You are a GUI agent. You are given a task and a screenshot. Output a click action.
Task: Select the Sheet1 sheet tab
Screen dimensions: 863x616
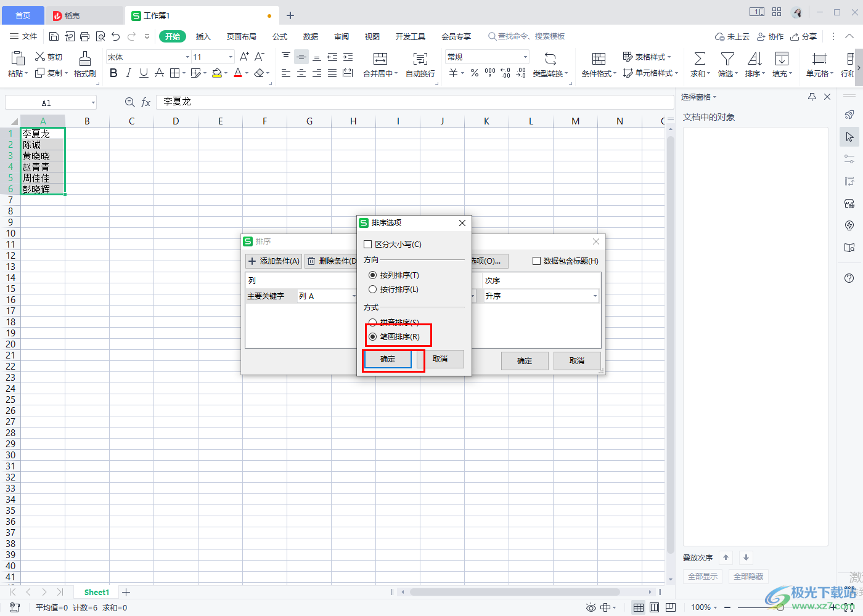click(x=96, y=592)
